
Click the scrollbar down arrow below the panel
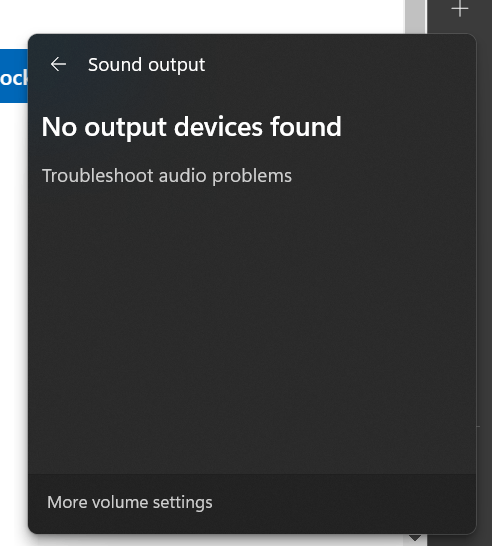click(415, 538)
